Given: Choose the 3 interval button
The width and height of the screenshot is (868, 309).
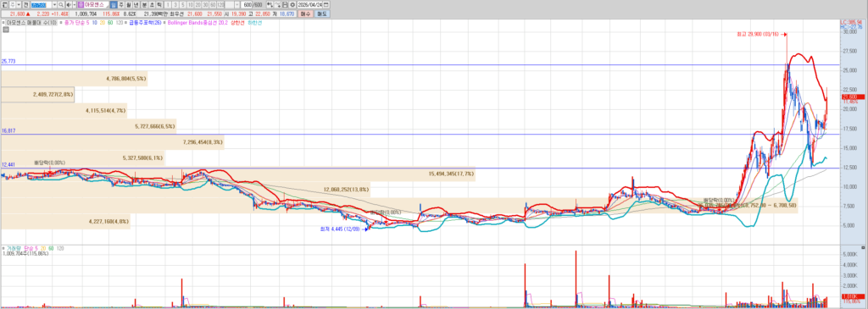Looking at the screenshot, I should 175,4.
